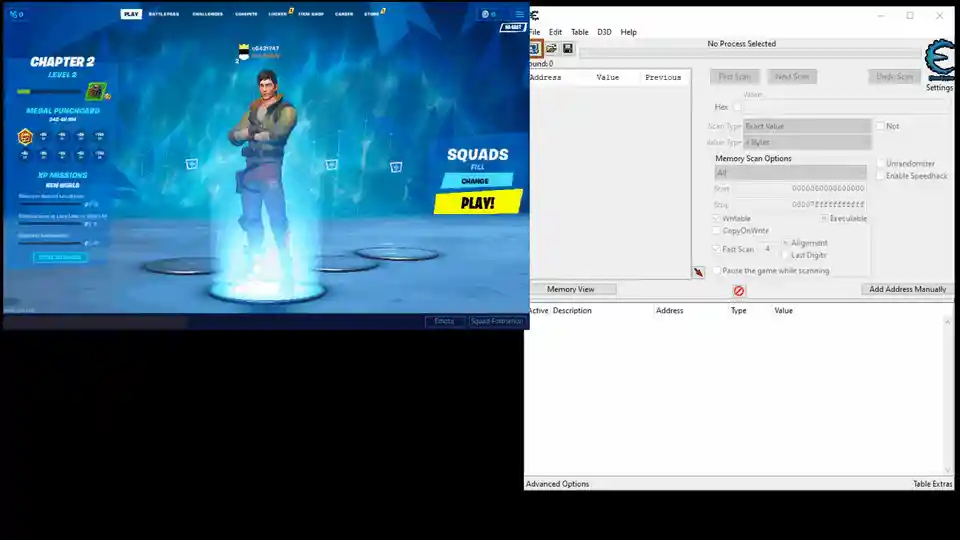
Task: Enable the Speedhack checkbox
Action: [x=880, y=176]
